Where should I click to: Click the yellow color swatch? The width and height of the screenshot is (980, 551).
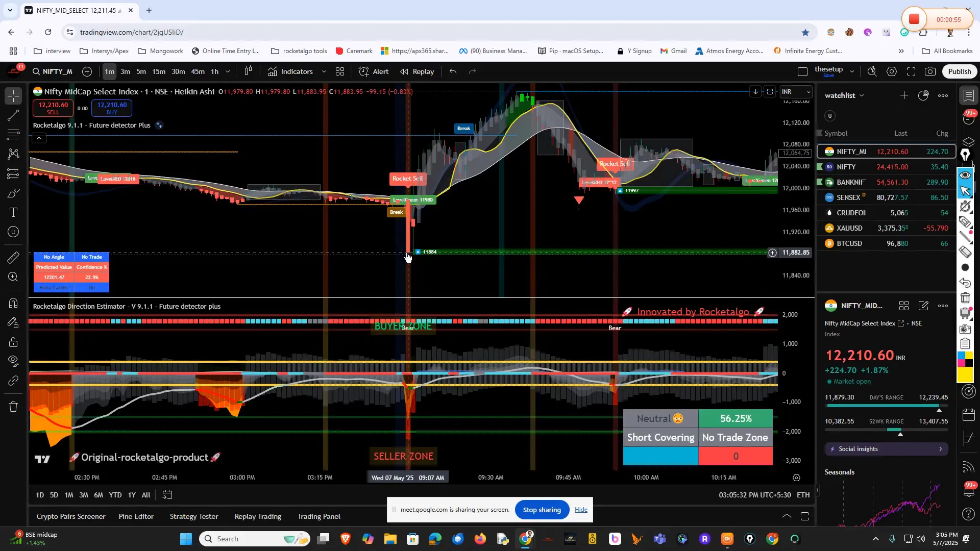965,375
